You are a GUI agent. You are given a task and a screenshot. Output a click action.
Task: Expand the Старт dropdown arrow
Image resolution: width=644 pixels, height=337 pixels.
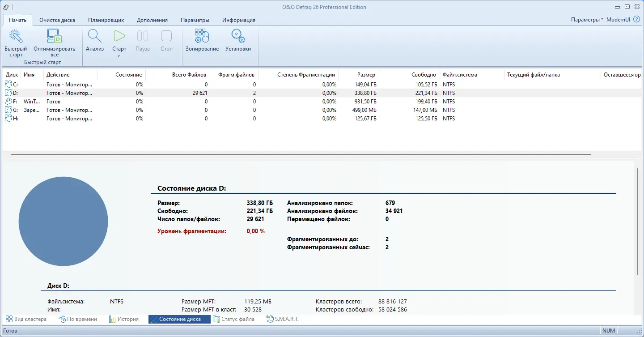point(119,56)
